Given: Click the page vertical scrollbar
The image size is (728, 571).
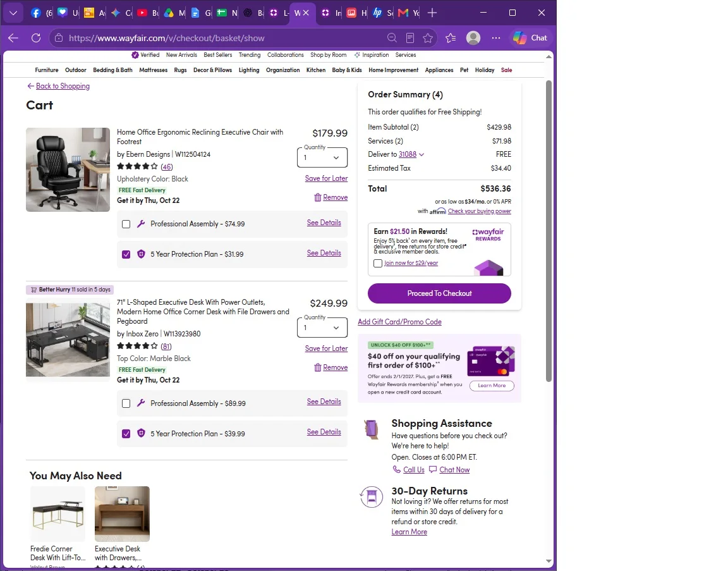Looking at the screenshot, I should 549,231.
